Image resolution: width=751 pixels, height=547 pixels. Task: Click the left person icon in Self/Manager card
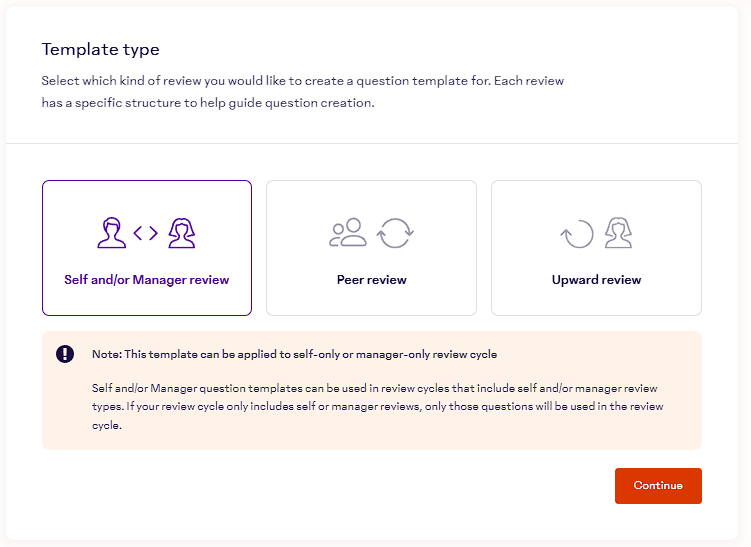(112, 233)
